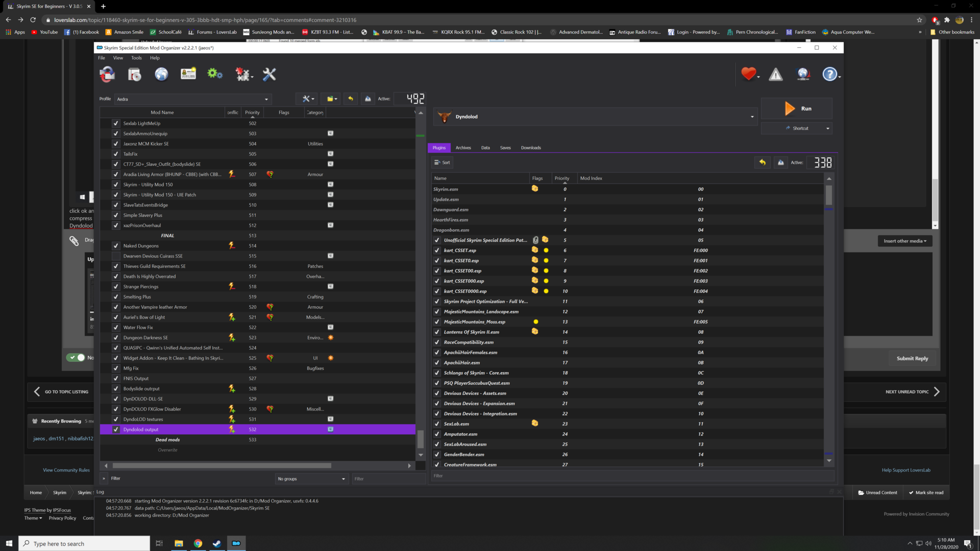Open Chrome from the Windows taskbar

[x=198, y=543]
